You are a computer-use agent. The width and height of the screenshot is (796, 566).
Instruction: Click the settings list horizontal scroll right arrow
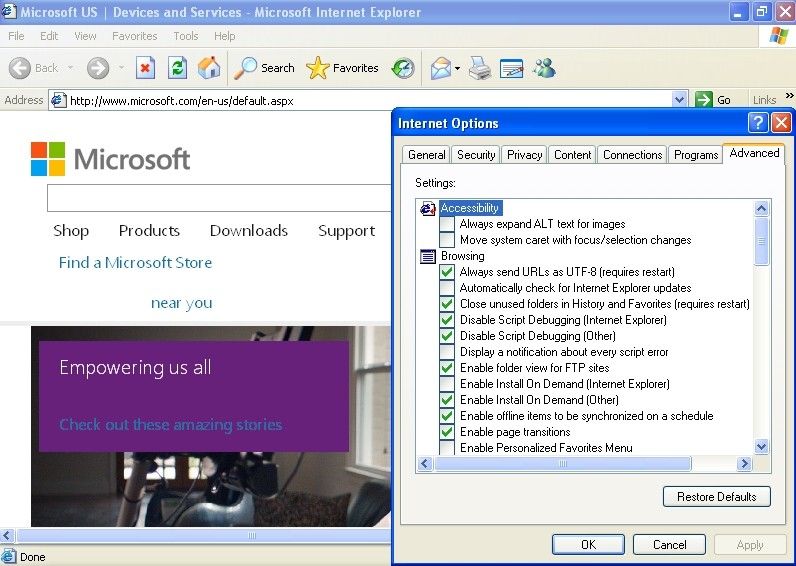coord(744,463)
